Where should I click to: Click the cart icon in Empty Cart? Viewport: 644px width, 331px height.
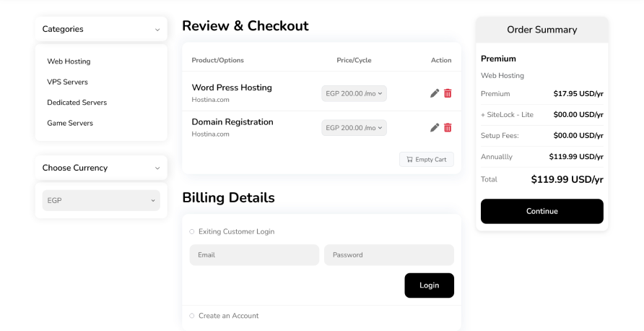[x=409, y=160]
